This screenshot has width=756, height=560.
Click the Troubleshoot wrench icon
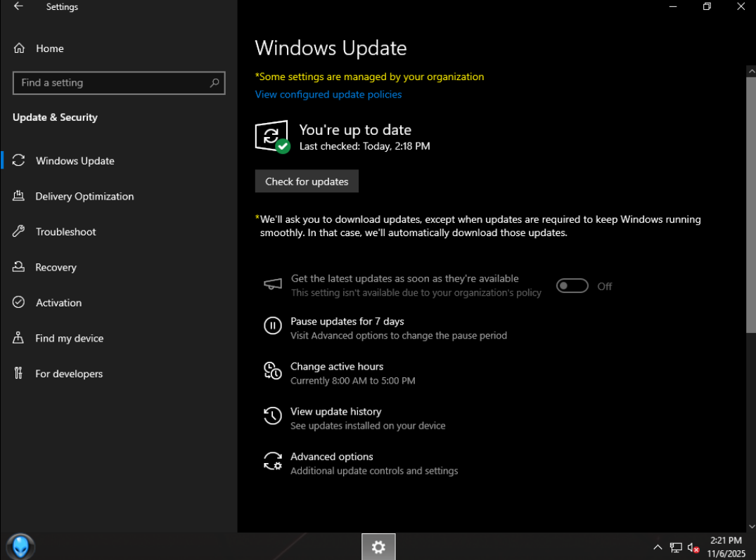pos(19,232)
